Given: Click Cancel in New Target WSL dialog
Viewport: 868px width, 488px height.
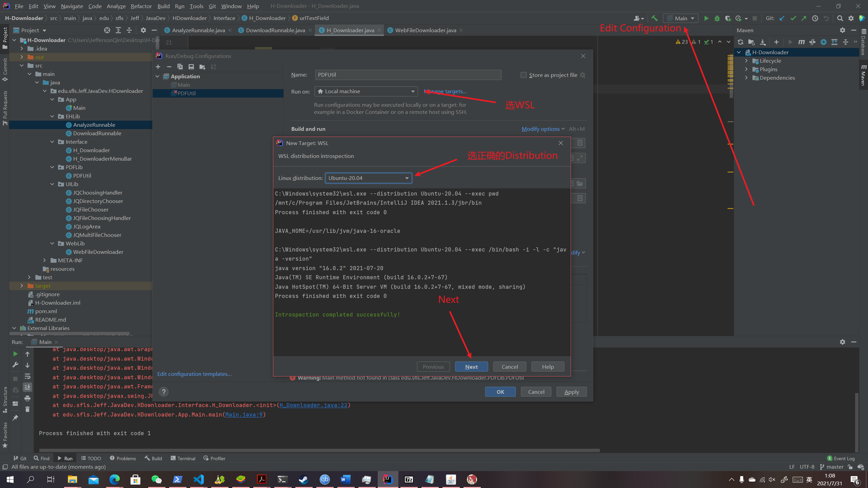Looking at the screenshot, I should [510, 367].
